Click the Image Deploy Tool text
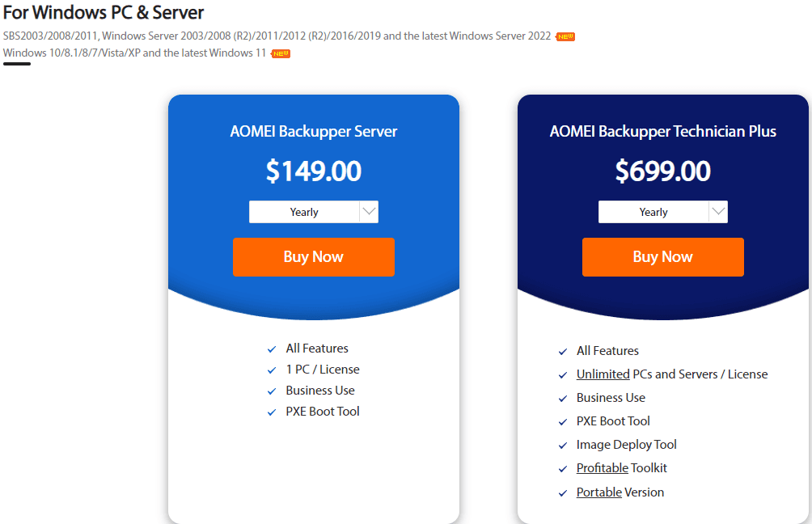Image resolution: width=812 pixels, height=524 pixels. 627,445
